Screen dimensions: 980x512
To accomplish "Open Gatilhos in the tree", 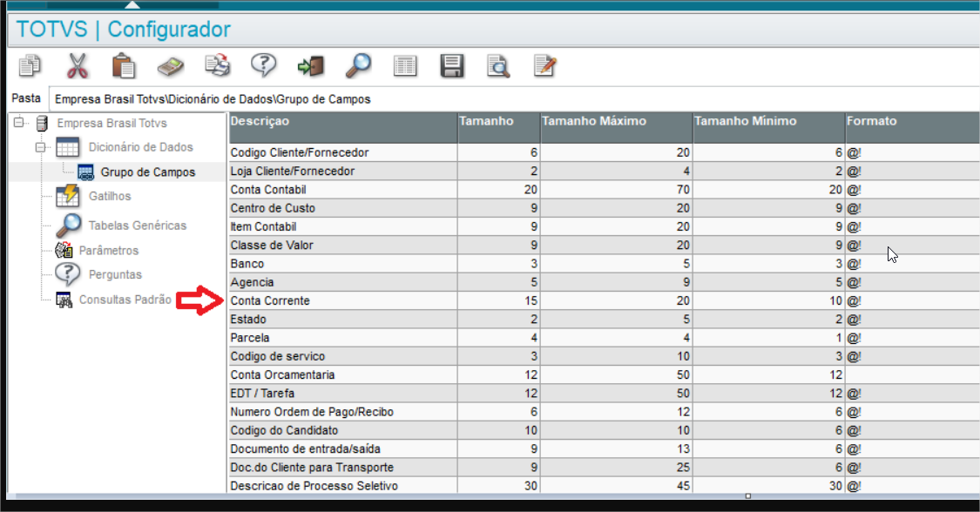I will pos(110,196).
